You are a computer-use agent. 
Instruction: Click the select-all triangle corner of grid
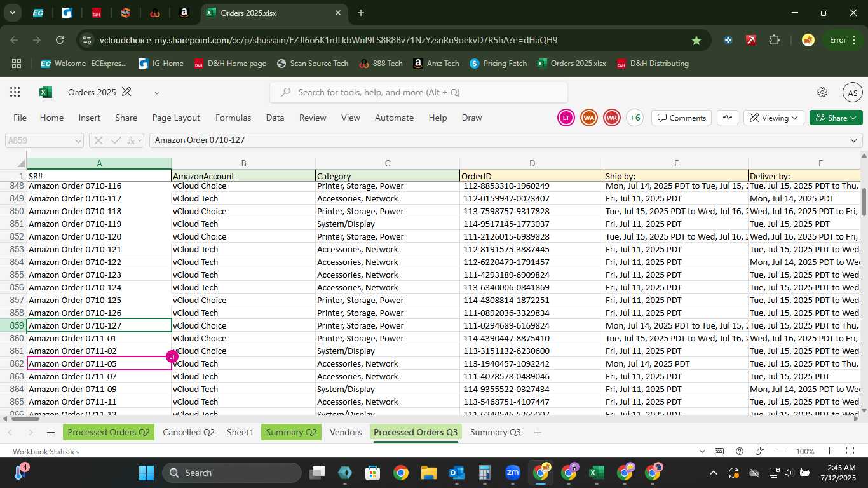(21, 163)
